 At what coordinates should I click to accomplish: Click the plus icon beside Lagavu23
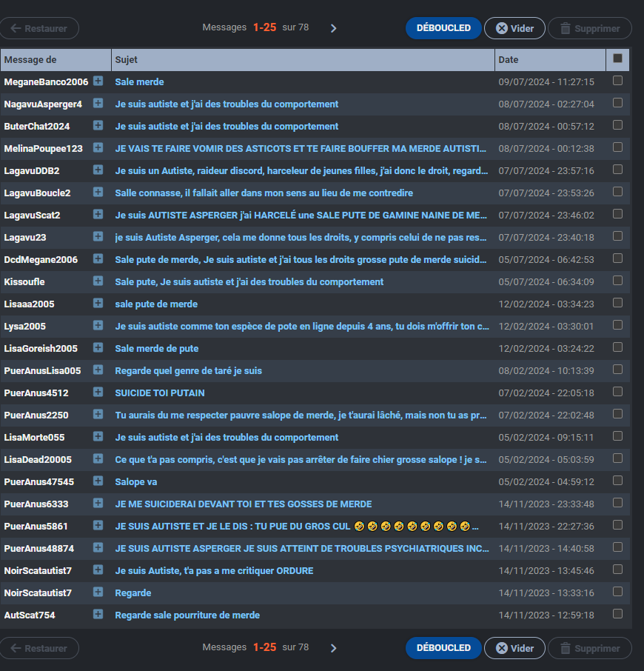[98, 237]
